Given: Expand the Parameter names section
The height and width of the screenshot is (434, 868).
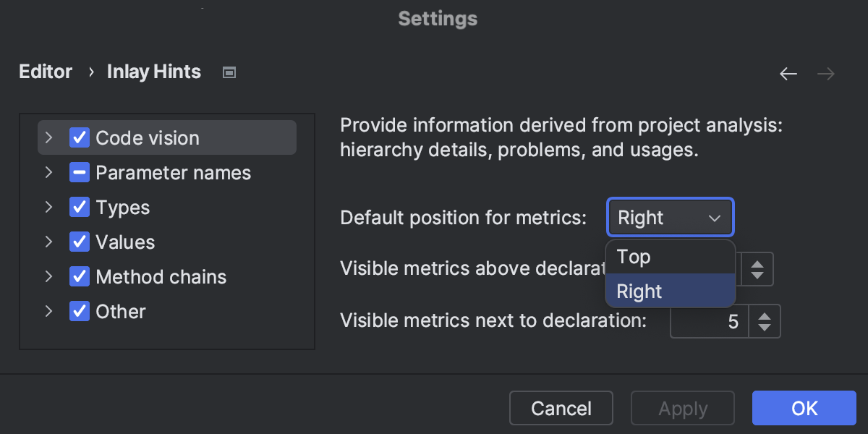Looking at the screenshot, I should tap(48, 172).
